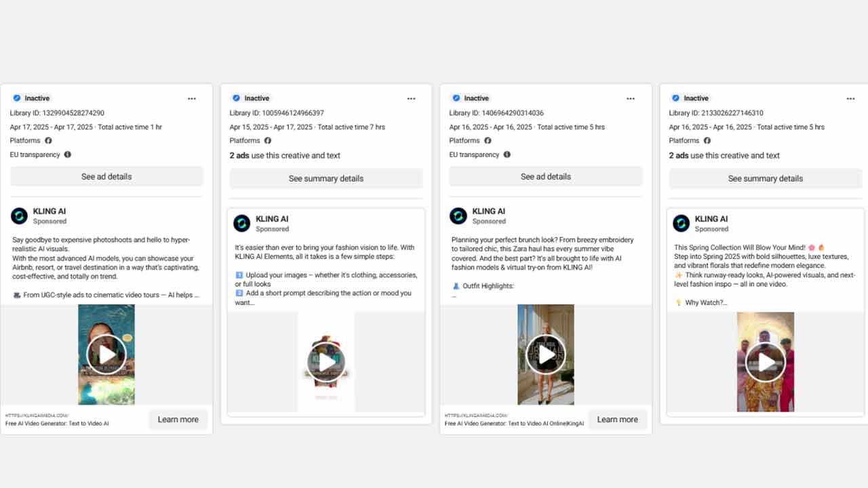Click See ad details for ad 1406964290314036
This screenshot has height=488, width=868.
(x=546, y=177)
